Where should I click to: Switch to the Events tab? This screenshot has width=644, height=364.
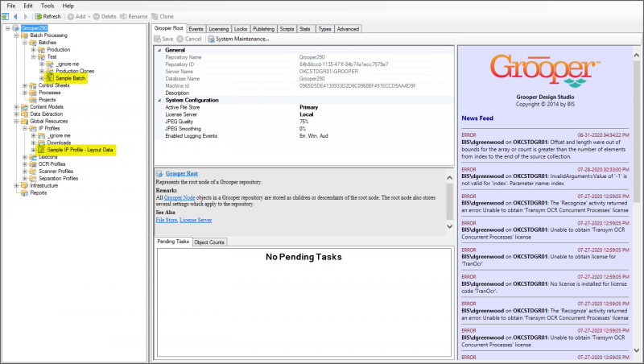[196, 29]
